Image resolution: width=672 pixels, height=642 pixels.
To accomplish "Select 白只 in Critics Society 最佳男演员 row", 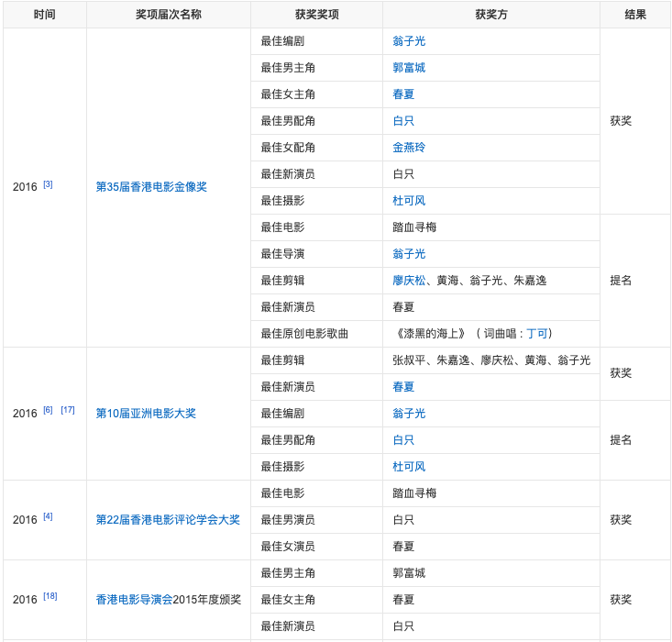I will (x=403, y=520).
